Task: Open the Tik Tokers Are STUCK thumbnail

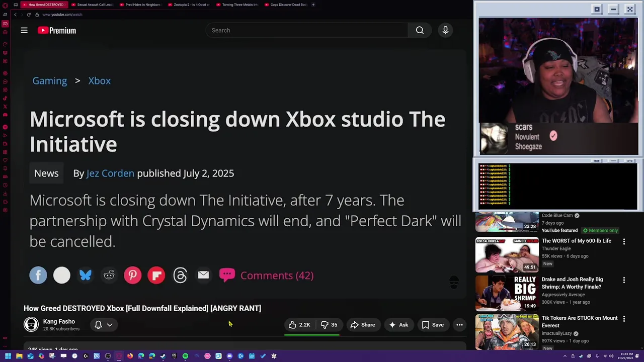Action: (x=507, y=332)
